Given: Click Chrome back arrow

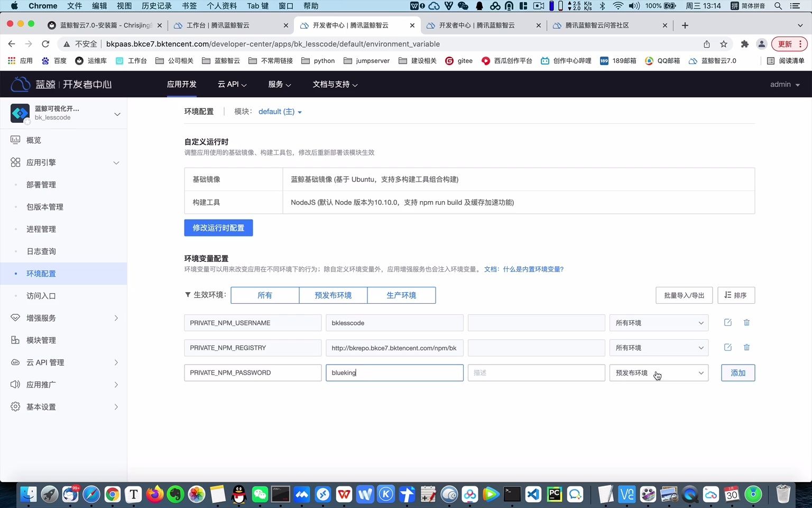Looking at the screenshot, I should tap(12, 44).
